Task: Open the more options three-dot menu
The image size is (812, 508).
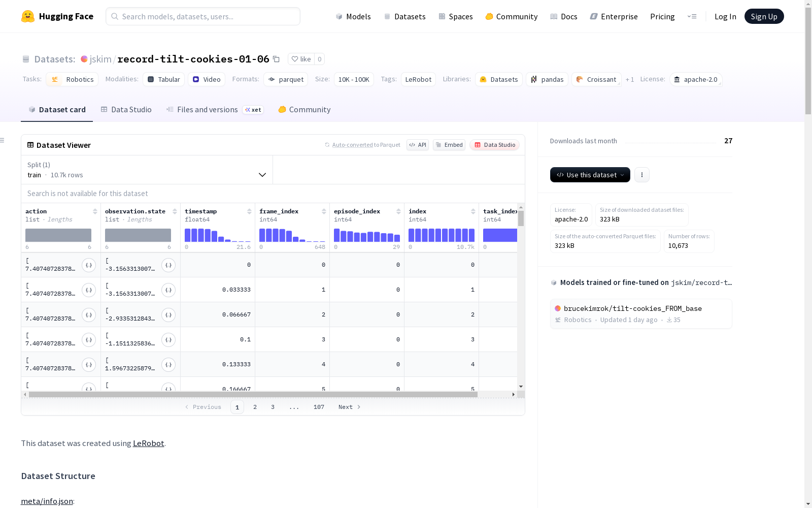Action: pyautogui.click(x=642, y=175)
